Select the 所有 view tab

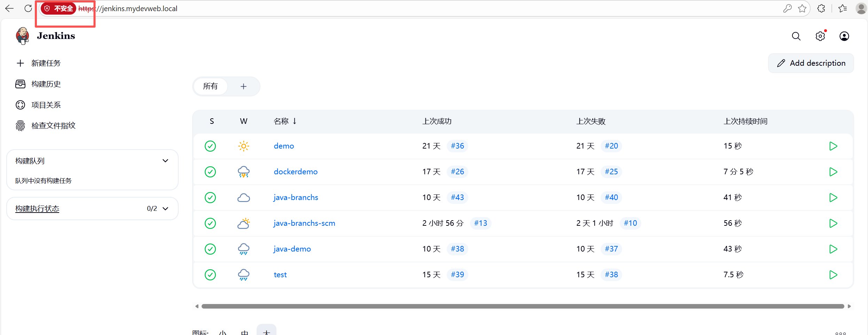(210, 86)
